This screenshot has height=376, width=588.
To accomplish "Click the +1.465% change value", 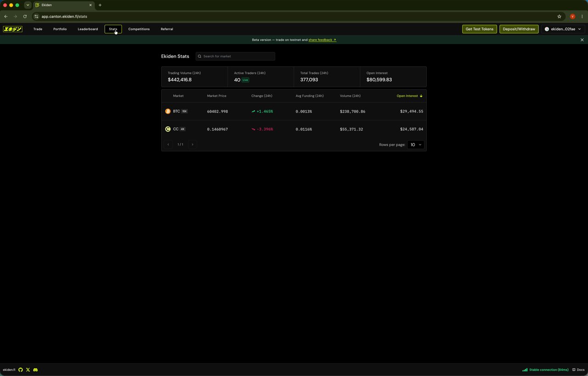I will click(265, 112).
